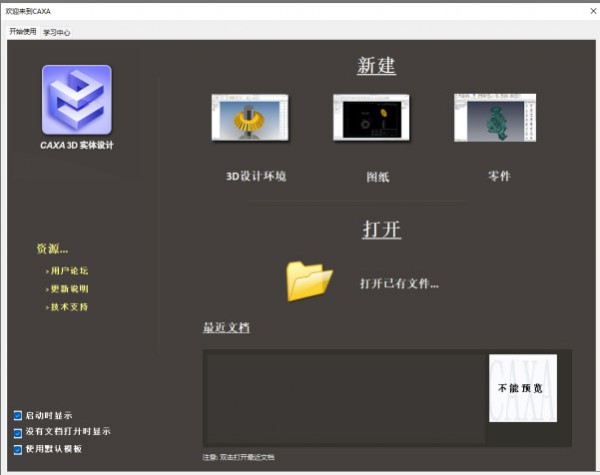Click the 3D设计环境 label

(x=256, y=176)
